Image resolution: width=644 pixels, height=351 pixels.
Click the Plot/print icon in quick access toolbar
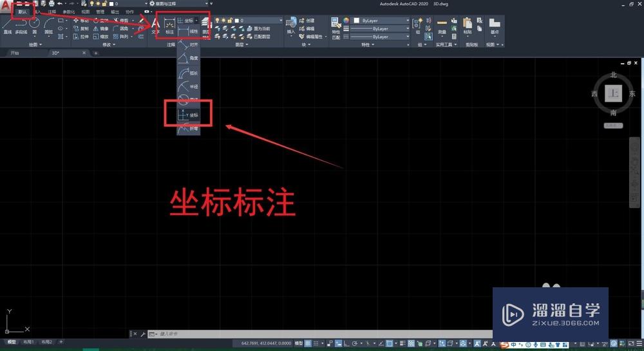(52, 3)
